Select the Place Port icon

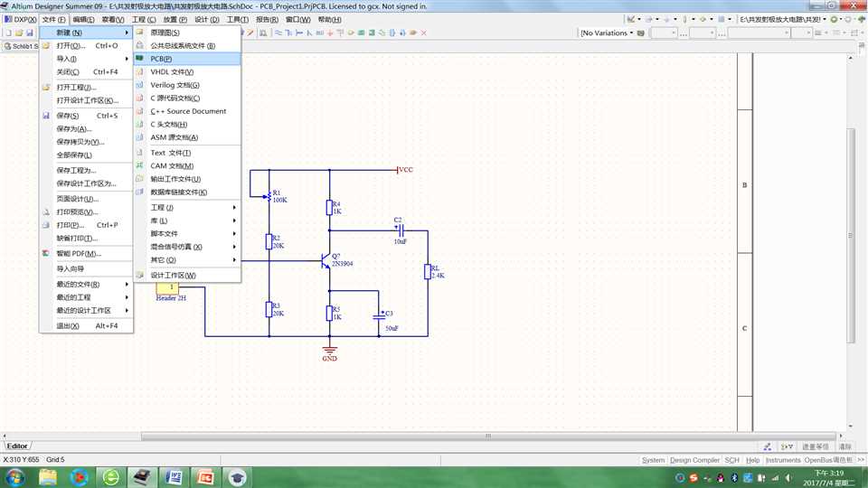click(413, 33)
